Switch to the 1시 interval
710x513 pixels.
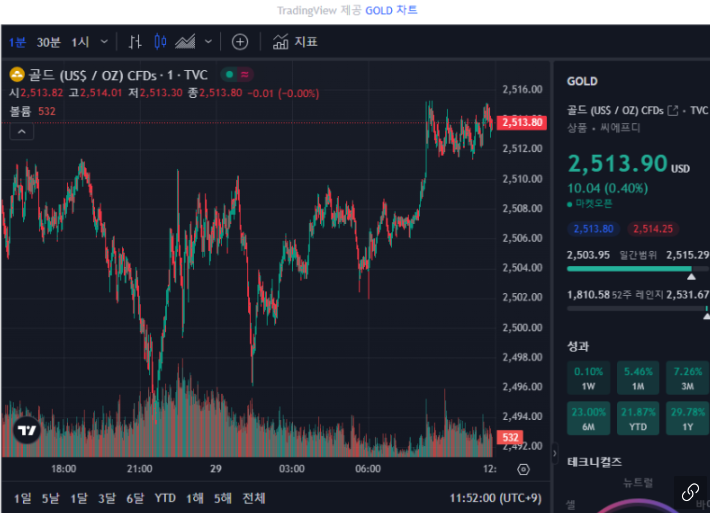click(80, 42)
